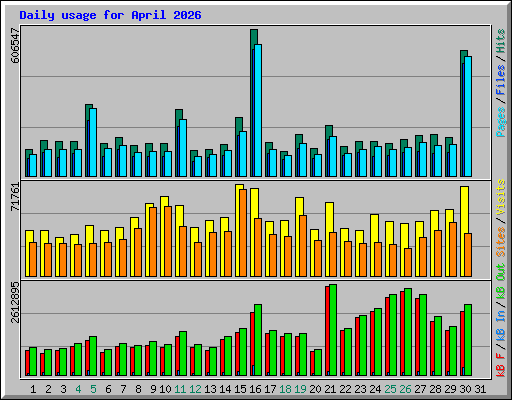Select green weekend day label 11
Viewport: 512px width, 400px height.
(x=180, y=389)
